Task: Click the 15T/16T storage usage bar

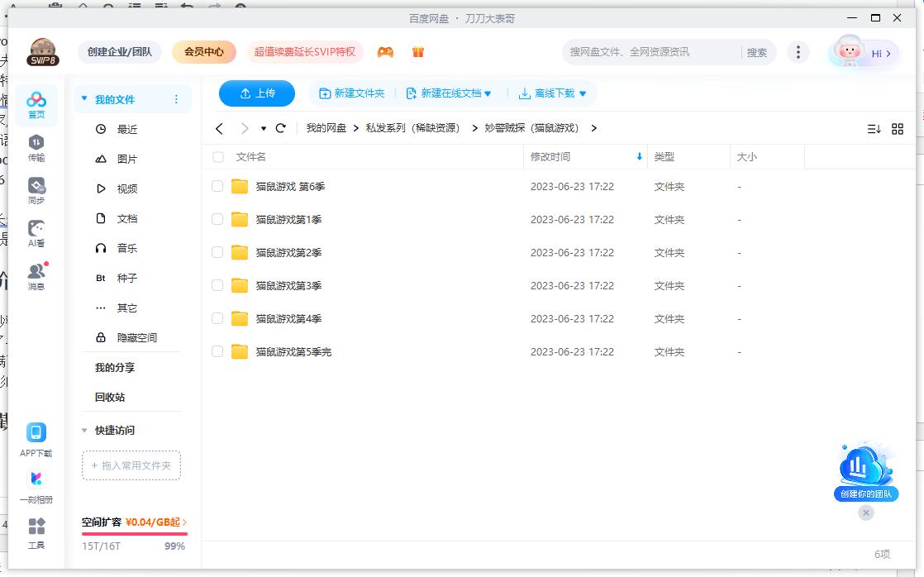Action: pos(131,537)
